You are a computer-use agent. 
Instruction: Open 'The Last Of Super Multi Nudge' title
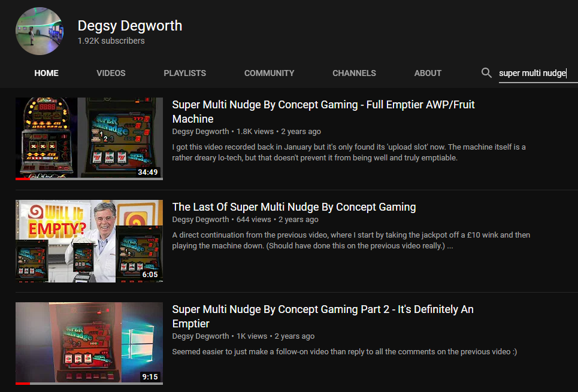click(x=293, y=207)
